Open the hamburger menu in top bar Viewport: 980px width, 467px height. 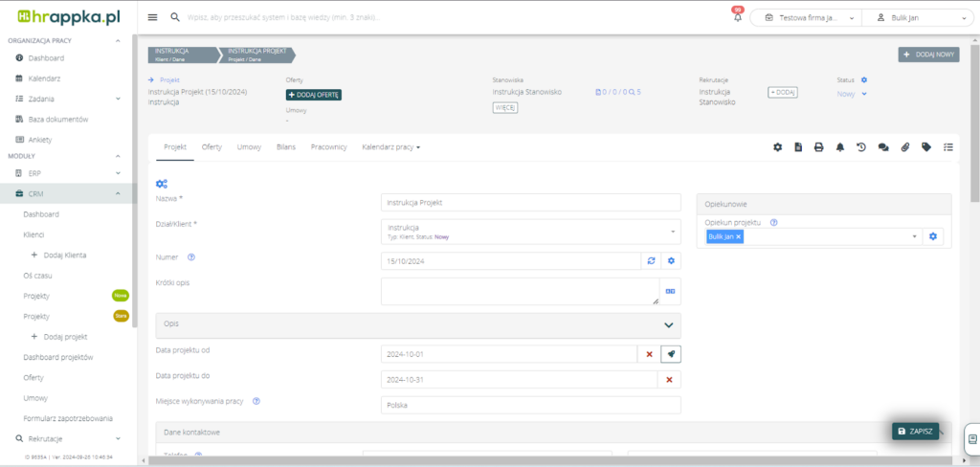pyautogui.click(x=152, y=17)
